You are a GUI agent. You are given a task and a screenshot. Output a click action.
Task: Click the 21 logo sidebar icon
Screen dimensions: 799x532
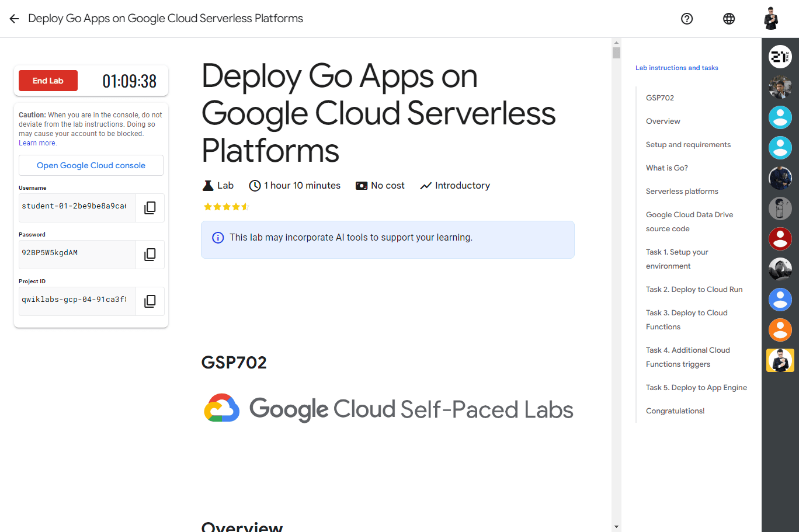(x=780, y=57)
